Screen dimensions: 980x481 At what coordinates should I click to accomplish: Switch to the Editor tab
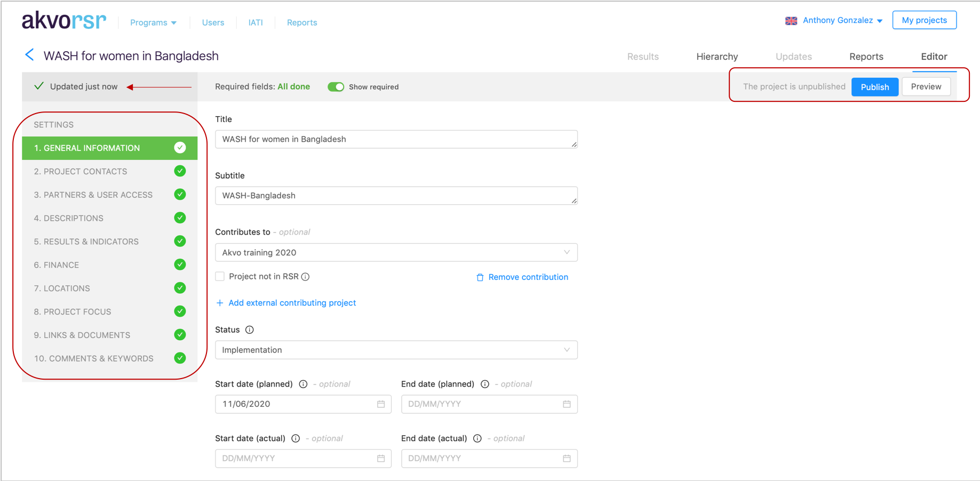click(x=934, y=57)
